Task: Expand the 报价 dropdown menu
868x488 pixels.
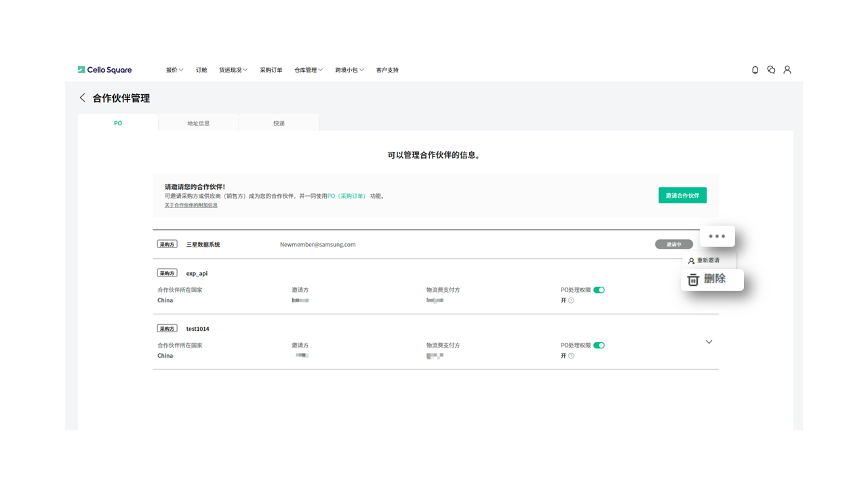Action: [x=174, y=70]
